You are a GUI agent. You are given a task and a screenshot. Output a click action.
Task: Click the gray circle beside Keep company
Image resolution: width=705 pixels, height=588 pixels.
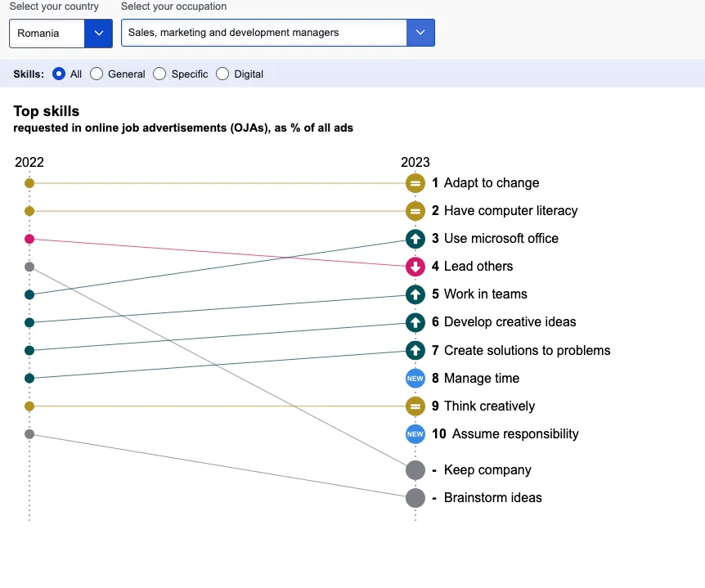(415, 470)
